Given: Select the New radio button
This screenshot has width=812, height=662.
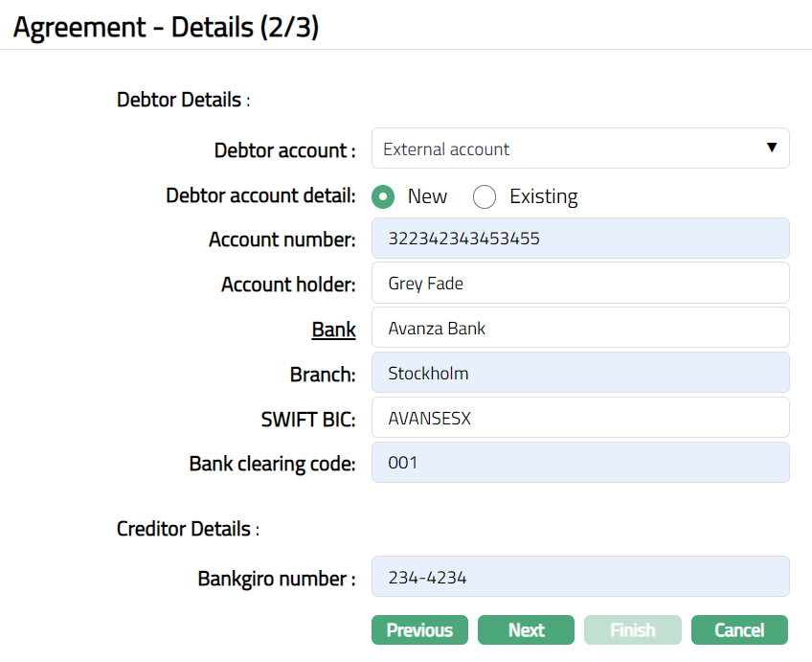Looking at the screenshot, I should click(x=384, y=196).
